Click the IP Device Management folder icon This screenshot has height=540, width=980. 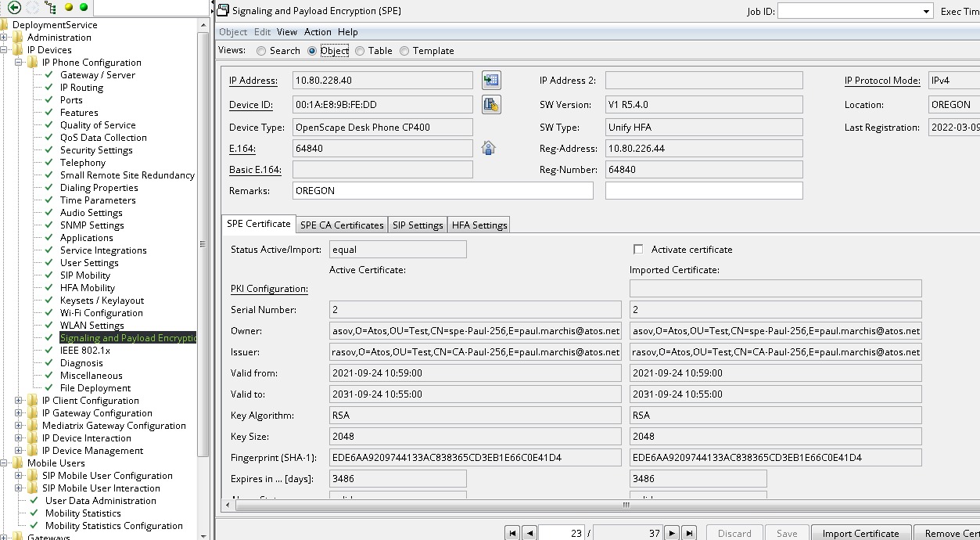tap(33, 451)
